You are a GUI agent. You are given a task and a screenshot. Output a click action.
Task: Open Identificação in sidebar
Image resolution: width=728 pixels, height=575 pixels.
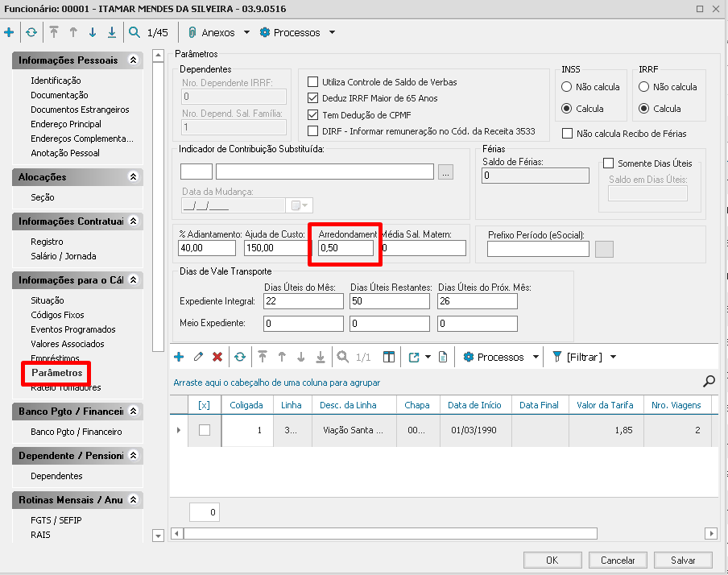pos(56,81)
